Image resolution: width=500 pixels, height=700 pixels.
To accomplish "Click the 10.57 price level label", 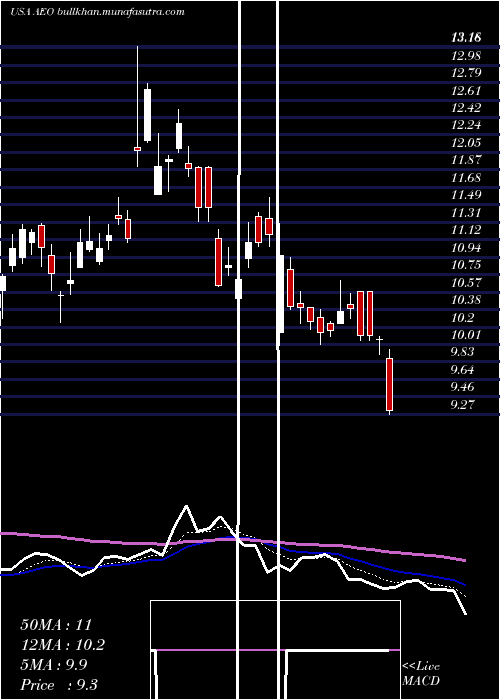I will tap(466, 283).
